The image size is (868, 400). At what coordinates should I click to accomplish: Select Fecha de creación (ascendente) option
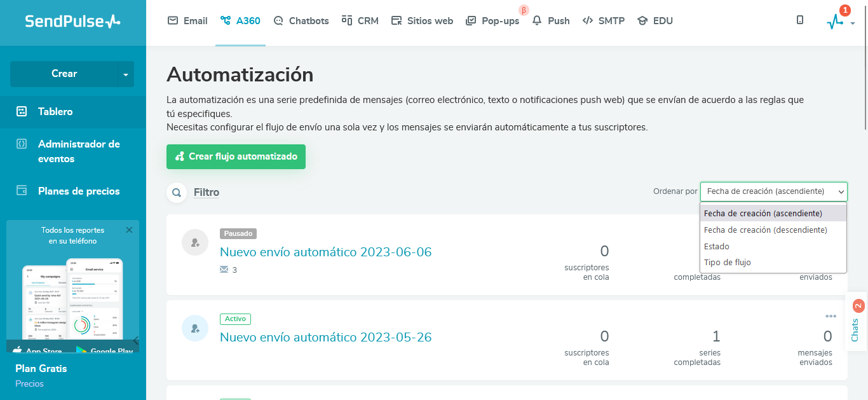(773, 213)
